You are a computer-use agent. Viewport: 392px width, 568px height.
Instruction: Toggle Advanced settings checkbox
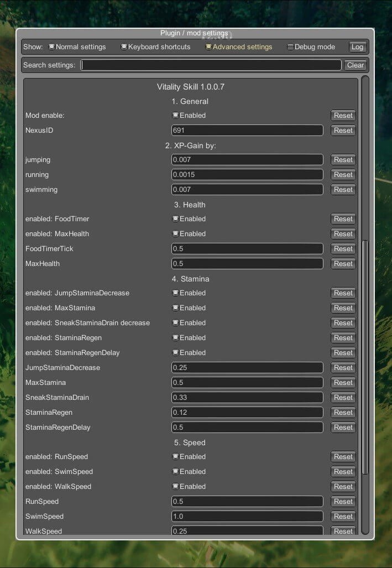(208, 47)
